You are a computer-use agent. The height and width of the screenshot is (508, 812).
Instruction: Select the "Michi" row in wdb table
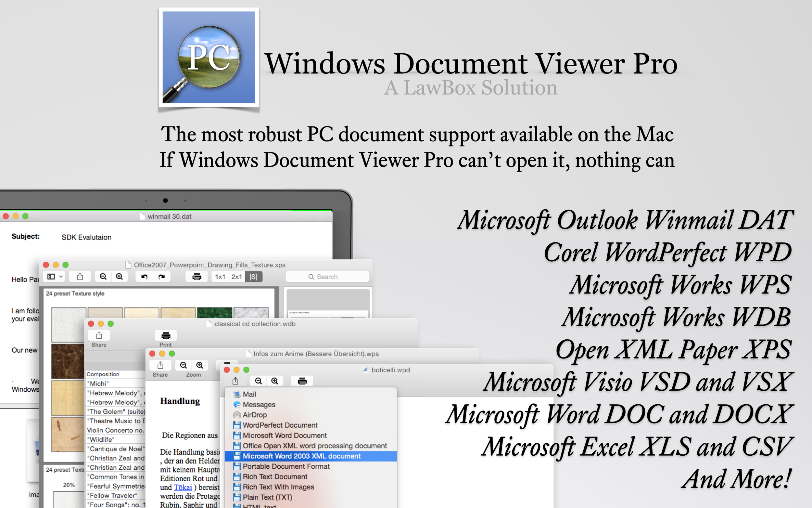[x=115, y=383]
